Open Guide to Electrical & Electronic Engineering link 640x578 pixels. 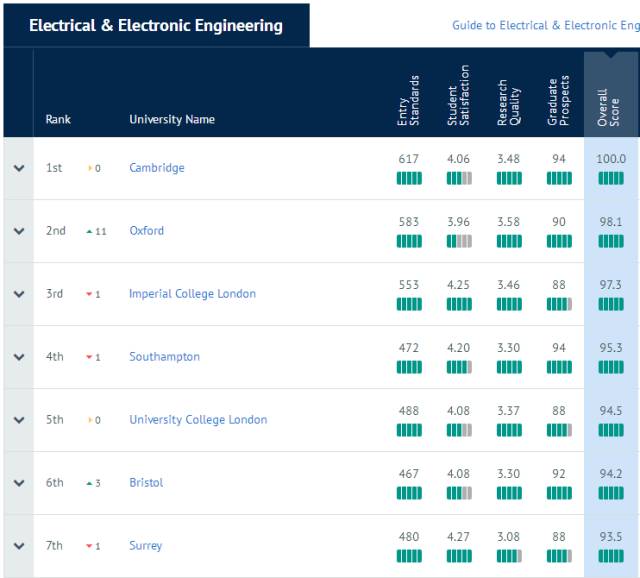546,25
